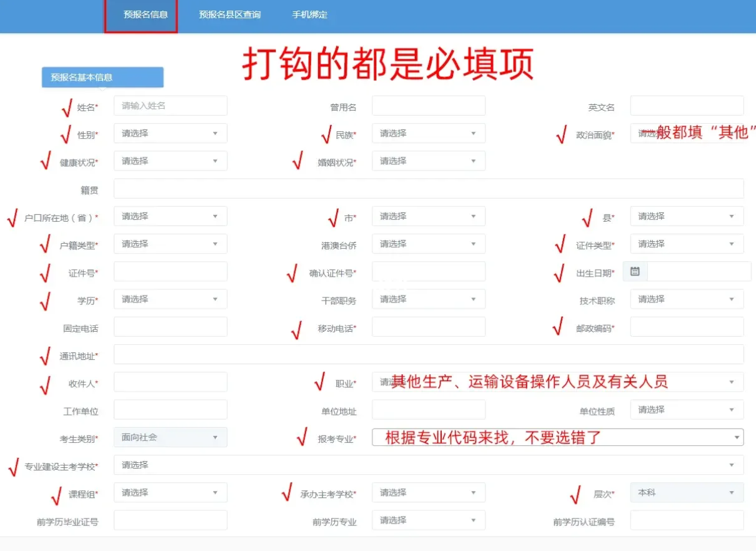Image resolution: width=756 pixels, height=551 pixels.
Task: Open the 学历 dropdown
Action: pyautogui.click(x=170, y=300)
